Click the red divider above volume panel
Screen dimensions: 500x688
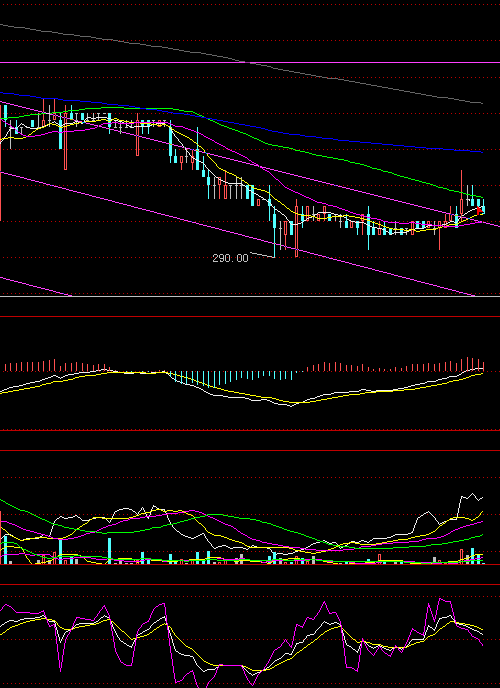coord(250,450)
